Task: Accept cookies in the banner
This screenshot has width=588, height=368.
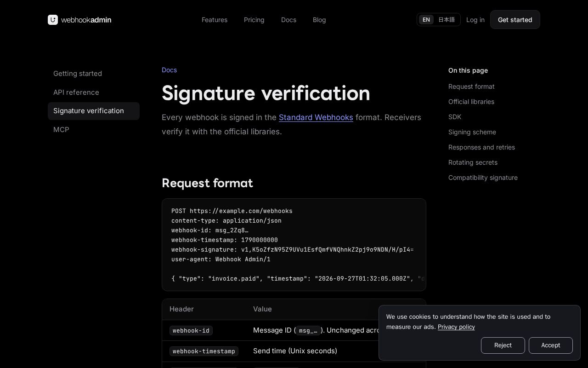Action: (551, 345)
